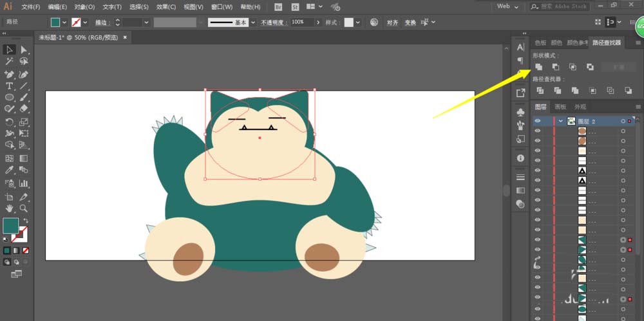
Task: Open stroke color dropdown in control bar
Action: 86,22
